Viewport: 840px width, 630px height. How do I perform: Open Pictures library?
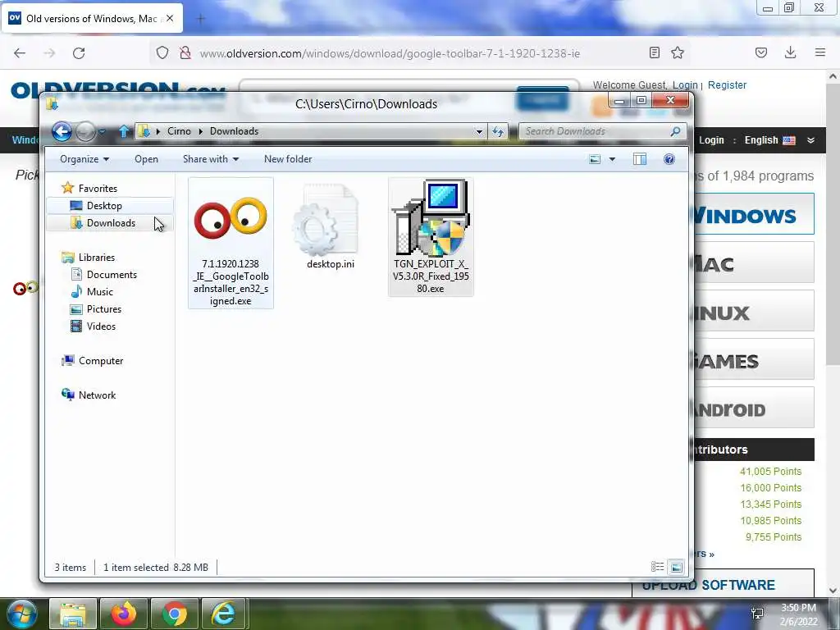pyautogui.click(x=104, y=309)
